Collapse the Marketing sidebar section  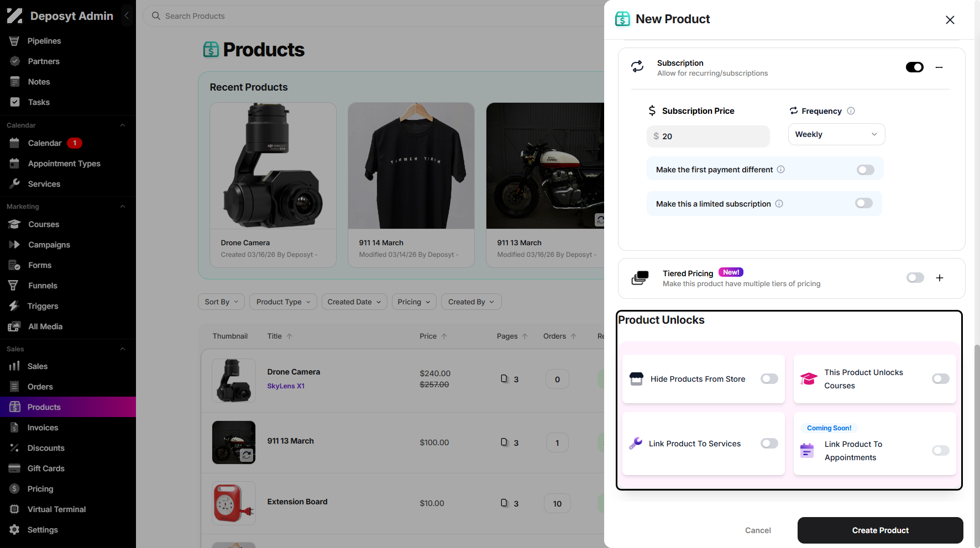pyautogui.click(x=123, y=207)
